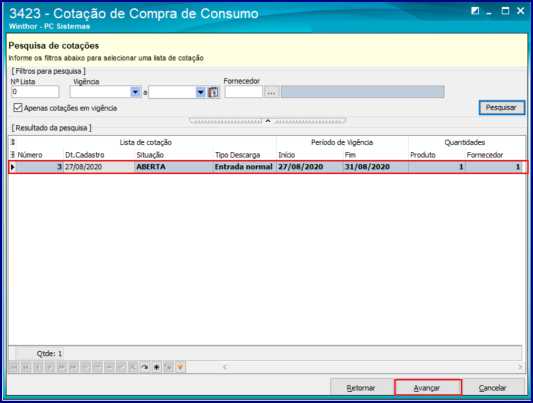The height and width of the screenshot is (403, 533).
Task: Open the Vigência end date dropdown
Action: tap(201, 92)
